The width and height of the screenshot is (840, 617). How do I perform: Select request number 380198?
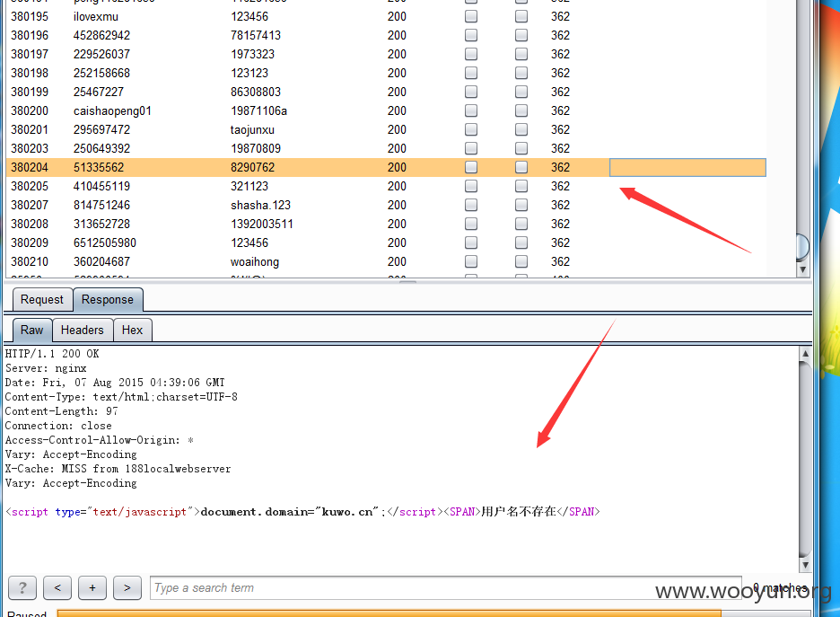30,73
